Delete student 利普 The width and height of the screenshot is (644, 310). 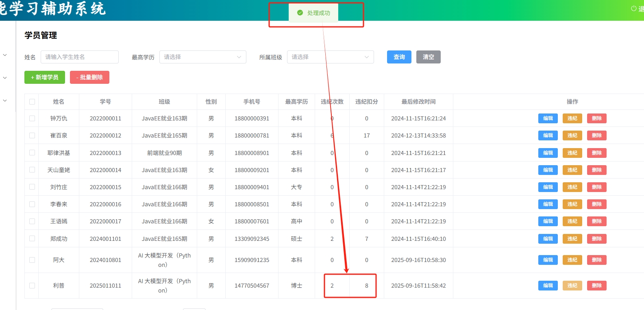point(597,286)
